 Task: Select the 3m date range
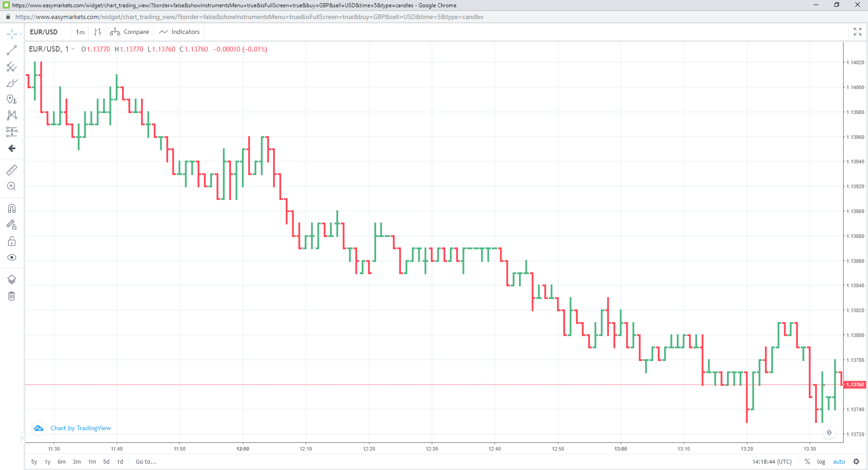[x=77, y=462]
